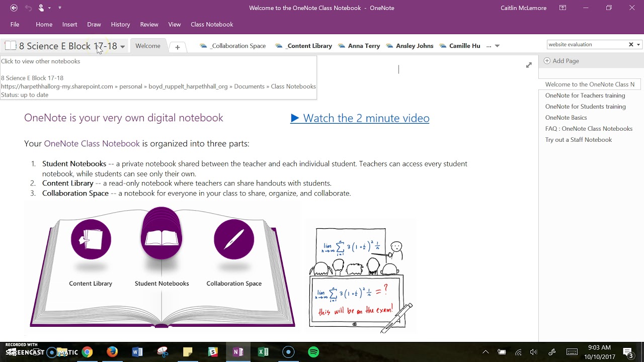Open the search scope dropdown arrow
The image size is (644, 362).
tap(638, 45)
